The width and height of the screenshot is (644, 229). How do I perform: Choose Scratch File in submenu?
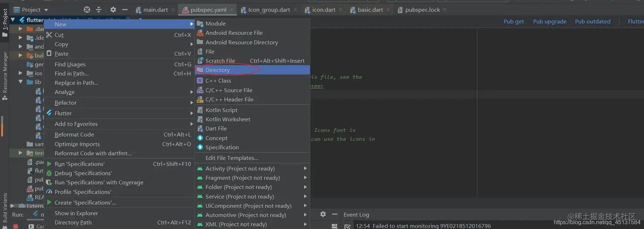tap(253, 61)
